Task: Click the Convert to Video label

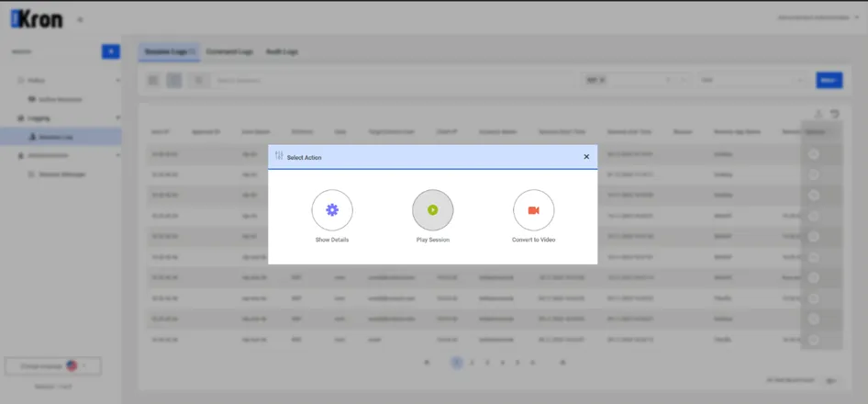Action: click(534, 240)
